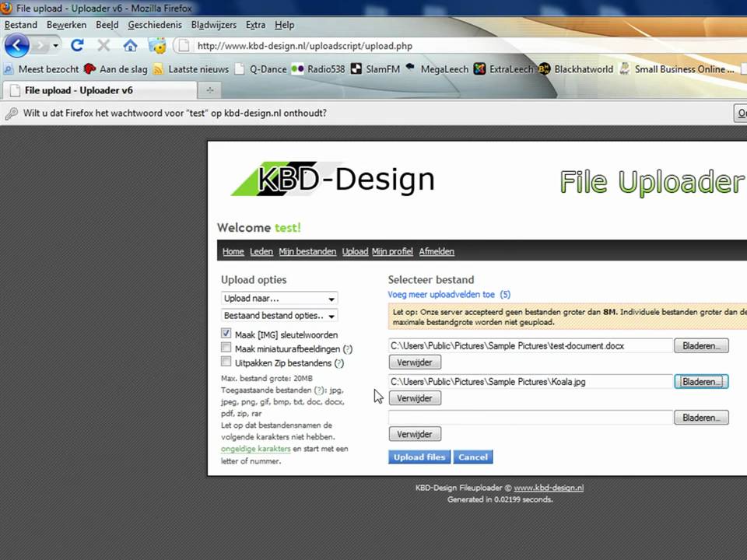Open the Laatste nieuws feed bookmark

[x=191, y=69]
